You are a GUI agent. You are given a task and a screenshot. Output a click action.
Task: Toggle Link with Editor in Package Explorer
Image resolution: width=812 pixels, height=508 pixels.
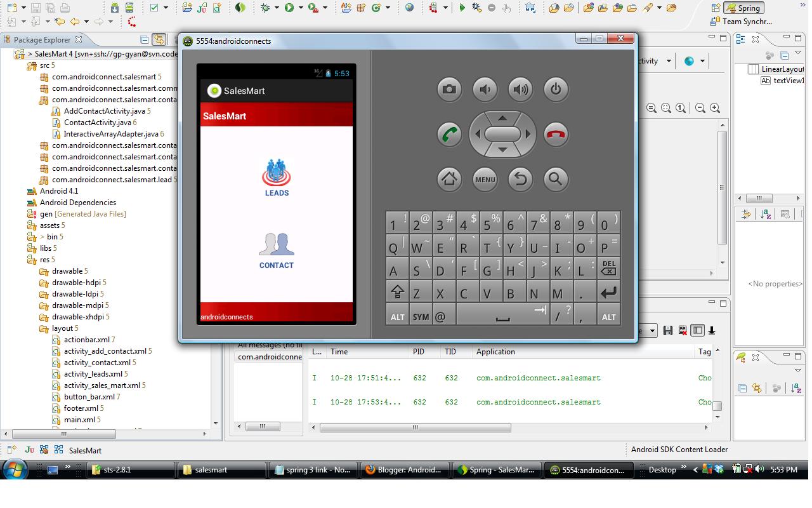pyautogui.click(x=159, y=39)
